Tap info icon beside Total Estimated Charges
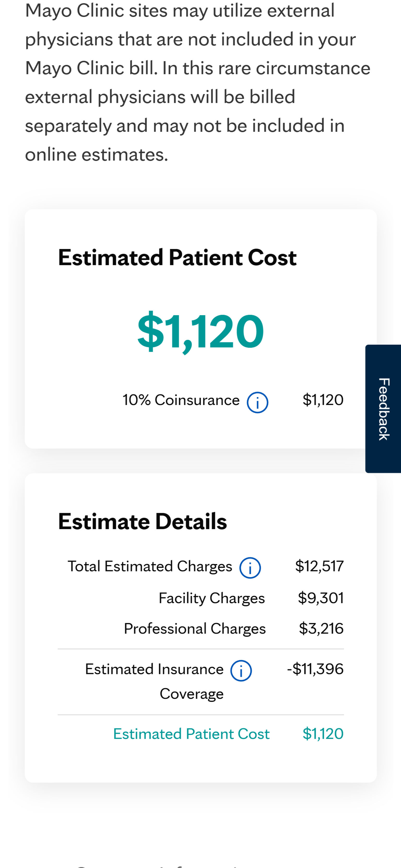Viewport: 401px width, 868px height. pyautogui.click(x=250, y=568)
